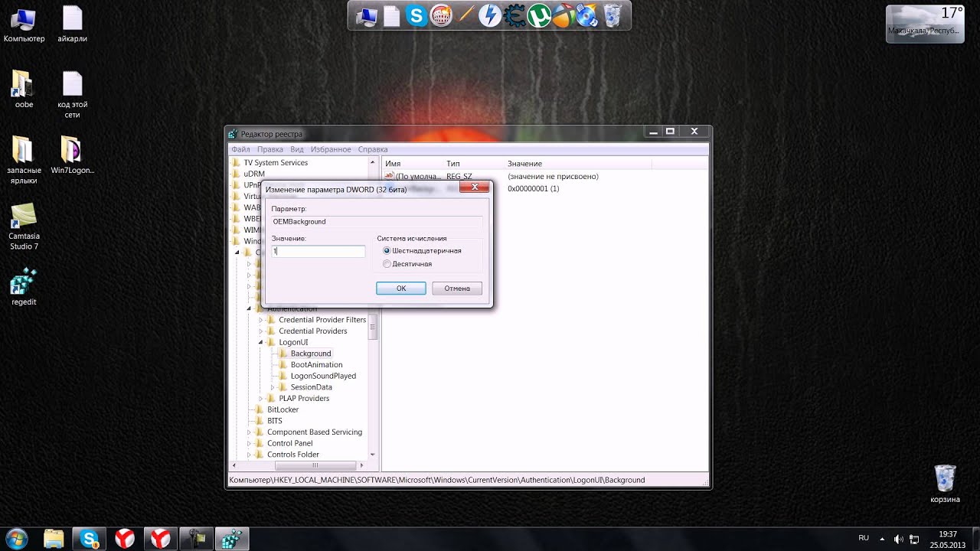Open корзина on the desktop
Viewport: 980px width, 551px height.
[x=945, y=484]
